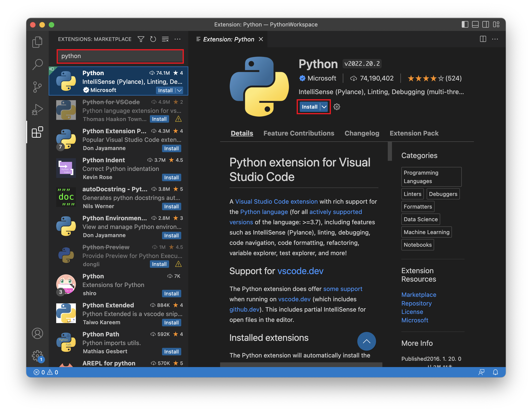This screenshot has height=412, width=532.
Task: Expand Install dropdown arrow in Python detail page
Action: click(x=324, y=107)
